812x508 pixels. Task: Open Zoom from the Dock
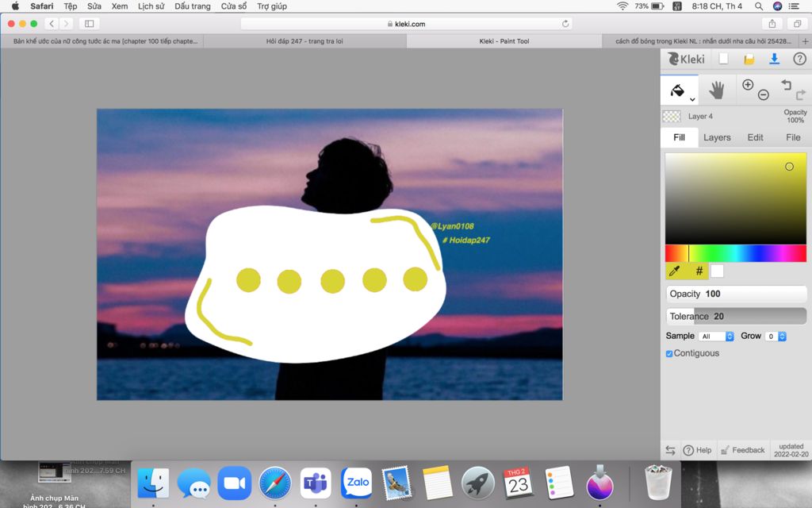tap(234, 483)
